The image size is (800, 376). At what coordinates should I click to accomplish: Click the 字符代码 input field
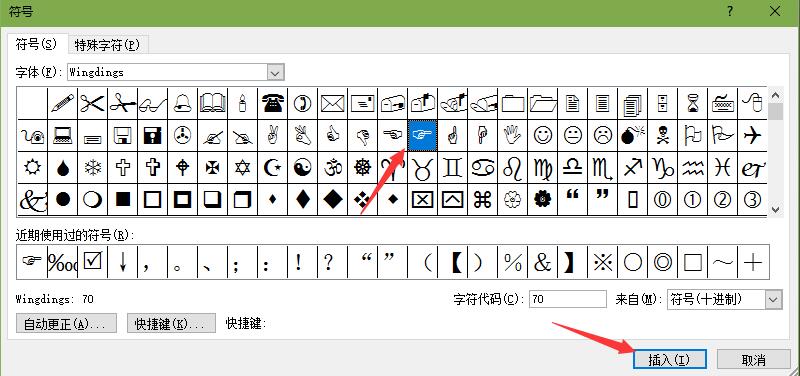[567, 299]
